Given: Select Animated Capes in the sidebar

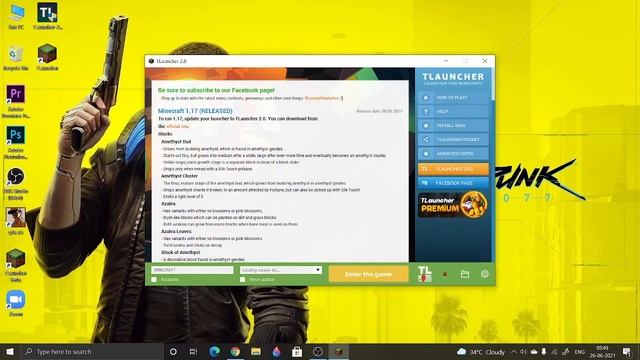Looking at the screenshot, I should click(x=453, y=153).
